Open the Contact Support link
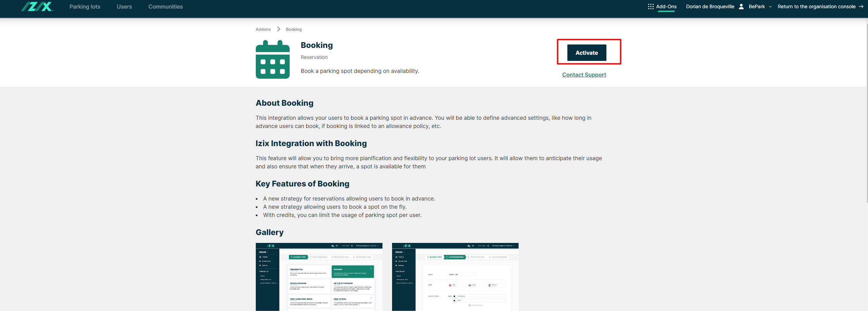The width and height of the screenshot is (868, 311). click(584, 75)
